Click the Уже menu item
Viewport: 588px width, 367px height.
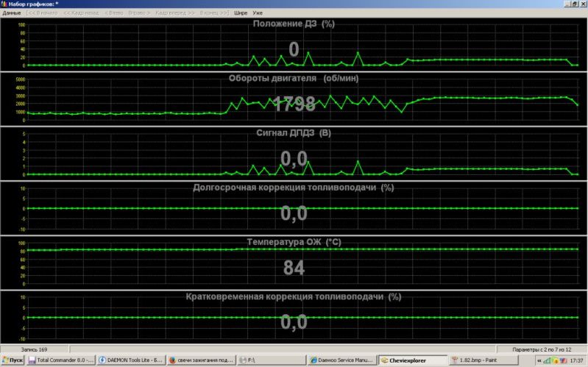[258, 13]
